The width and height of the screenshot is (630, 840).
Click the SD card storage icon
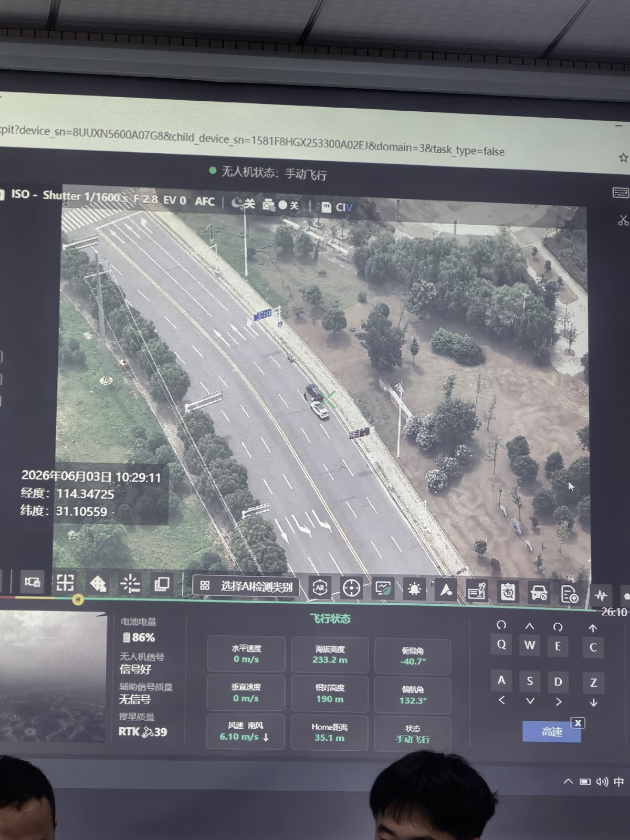(x=327, y=207)
